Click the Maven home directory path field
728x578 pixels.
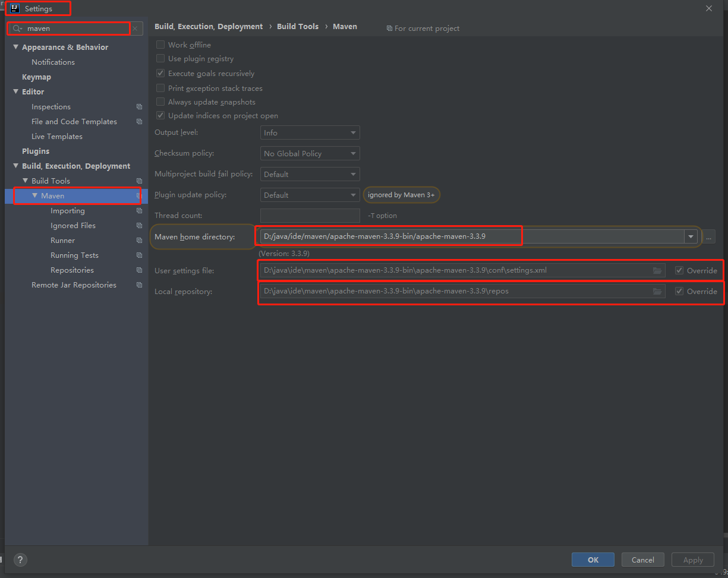pos(472,236)
